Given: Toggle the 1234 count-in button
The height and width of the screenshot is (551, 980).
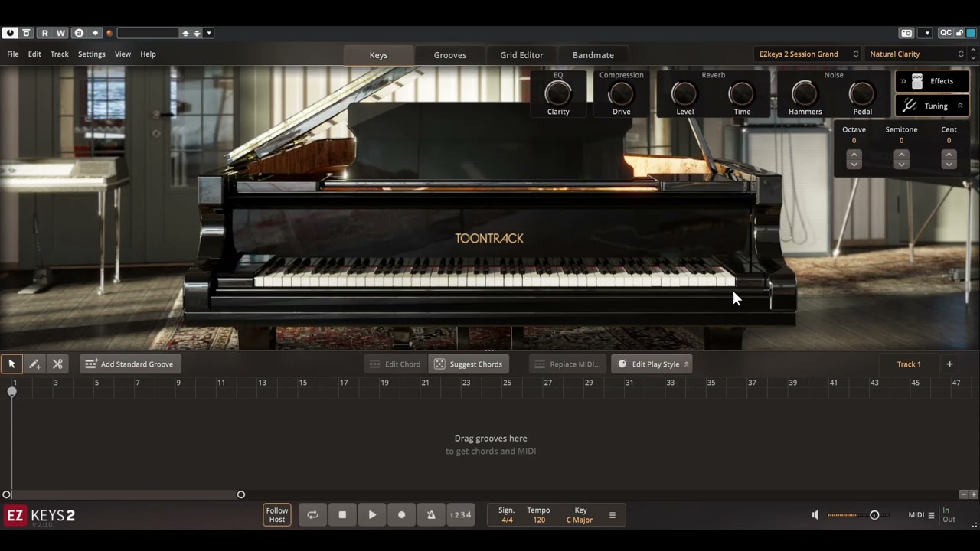Looking at the screenshot, I should (x=460, y=515).
